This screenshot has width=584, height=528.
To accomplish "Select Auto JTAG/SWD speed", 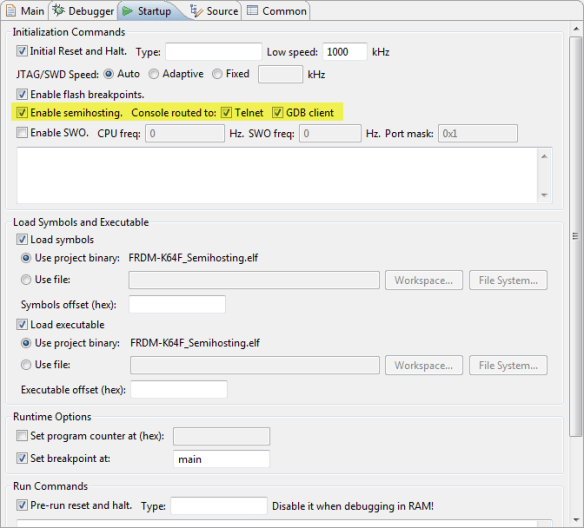I will [108, 74].
